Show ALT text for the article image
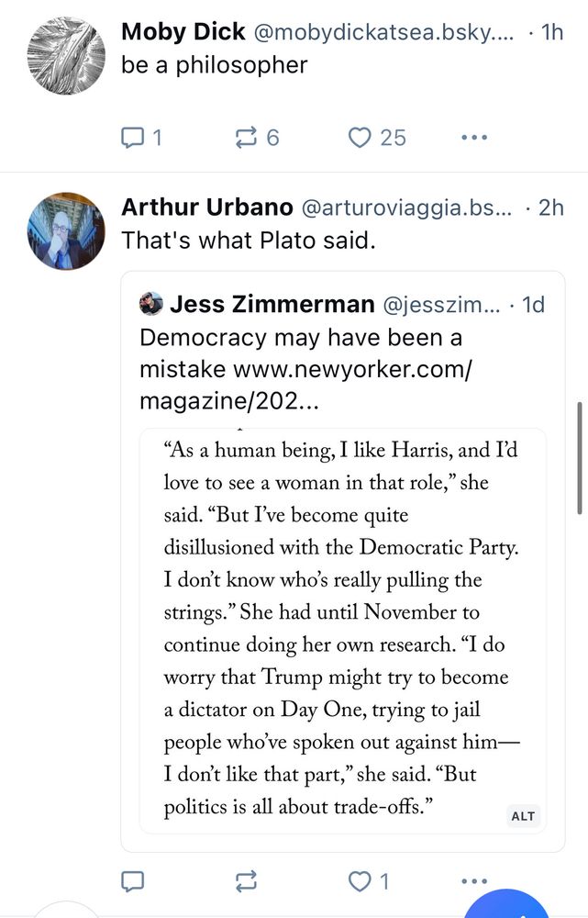The height and width of the screenshot is (918, 588). [523, 816]
